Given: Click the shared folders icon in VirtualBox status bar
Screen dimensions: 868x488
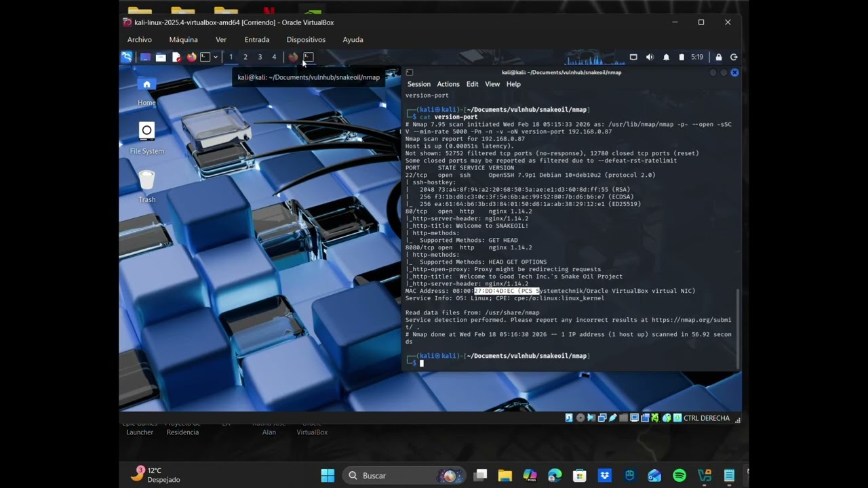Looking at the screenshot, I should pos(624,418).
